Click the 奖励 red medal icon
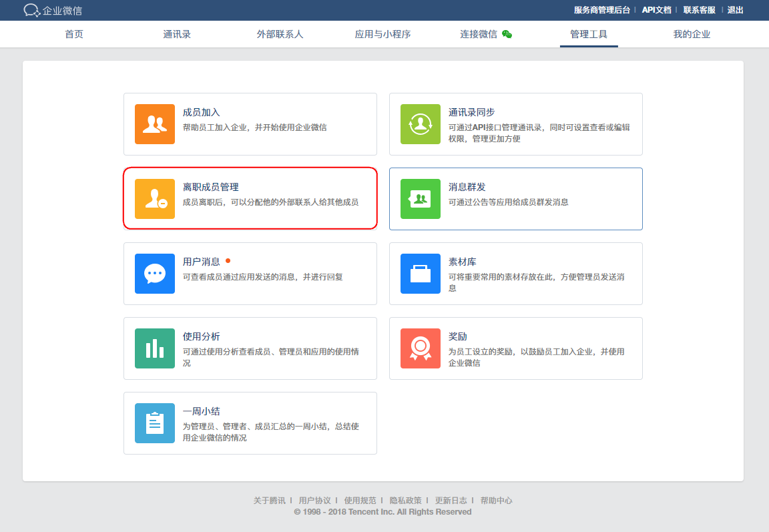The width and height of the screenshot is (769, 532). pos(420,348)
